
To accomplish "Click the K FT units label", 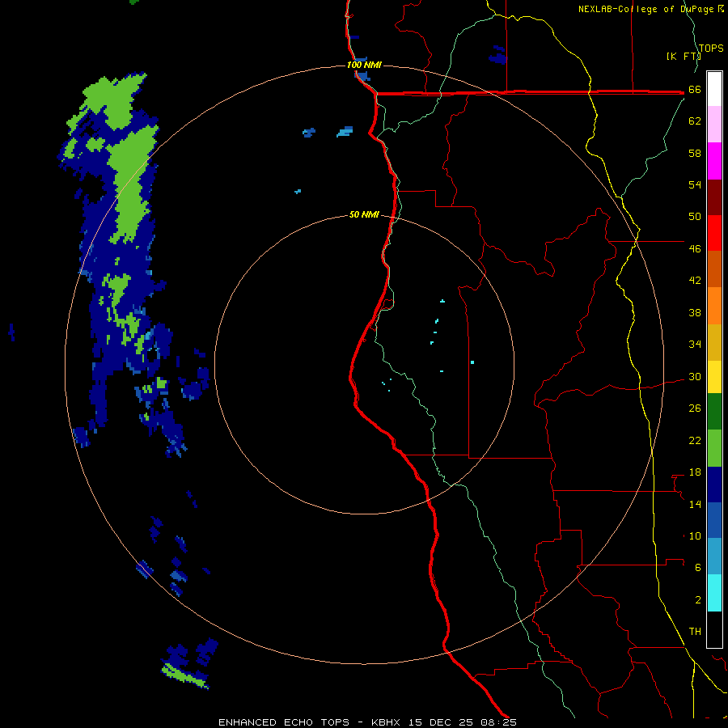I will point(684,56).
